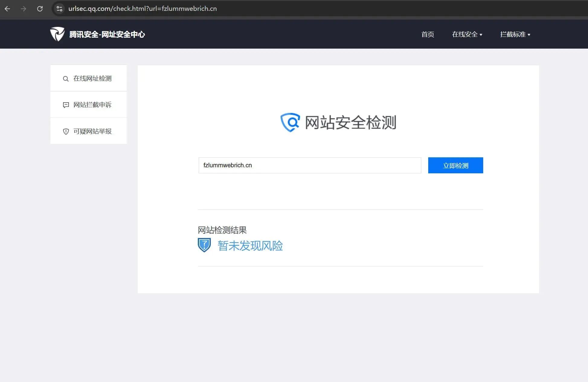The image size is (588, 382).
Task: Click the browser back arrow
Action: pyautogui.click(x=8, y=9)
